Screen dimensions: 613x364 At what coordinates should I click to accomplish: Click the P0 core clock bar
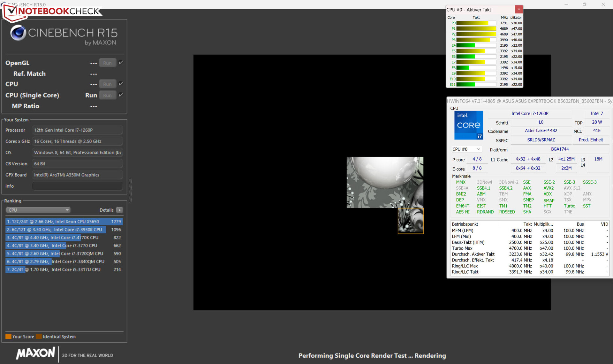point(476,23)
